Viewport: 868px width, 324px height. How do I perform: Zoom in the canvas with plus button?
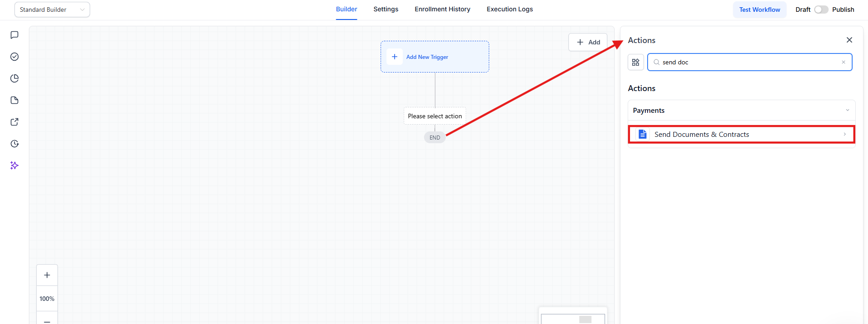[x=47, y=275]
